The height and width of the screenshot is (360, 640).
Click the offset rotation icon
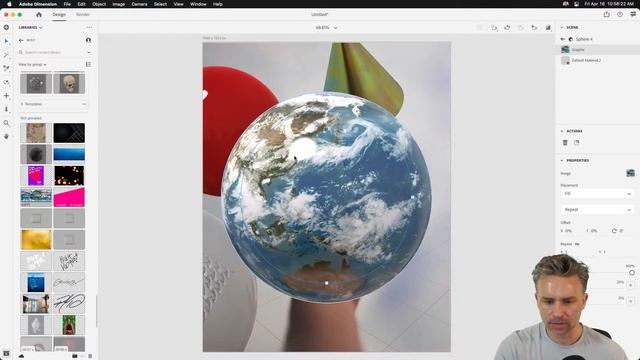(x=614, y=231)
